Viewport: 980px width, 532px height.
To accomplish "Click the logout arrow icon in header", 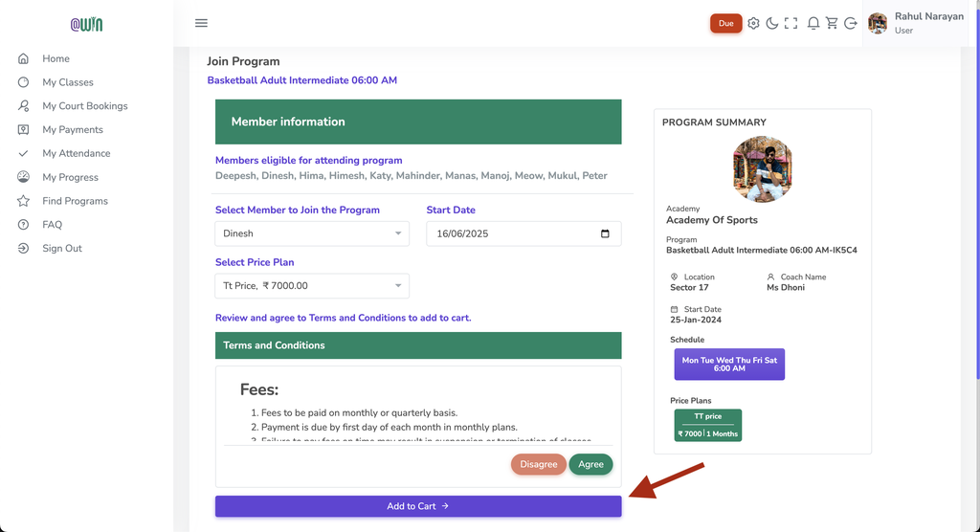I will click(851, 23).
